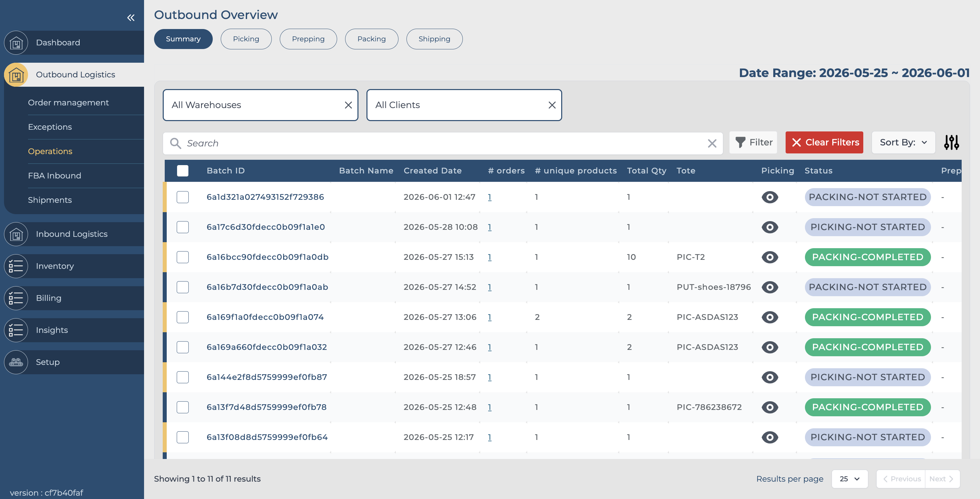Check the box for batch 6a13f08d8d5759999ef0fb64
Screen dimensions: 980x499
[183, 437]
